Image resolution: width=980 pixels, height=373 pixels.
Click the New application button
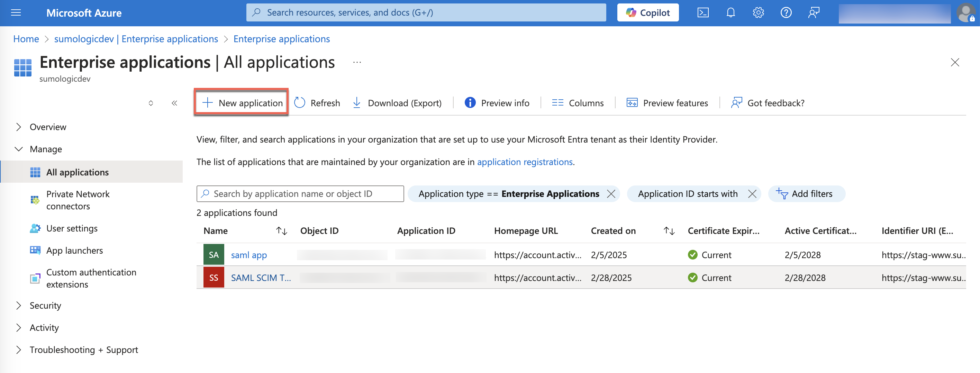click(241, 103)
